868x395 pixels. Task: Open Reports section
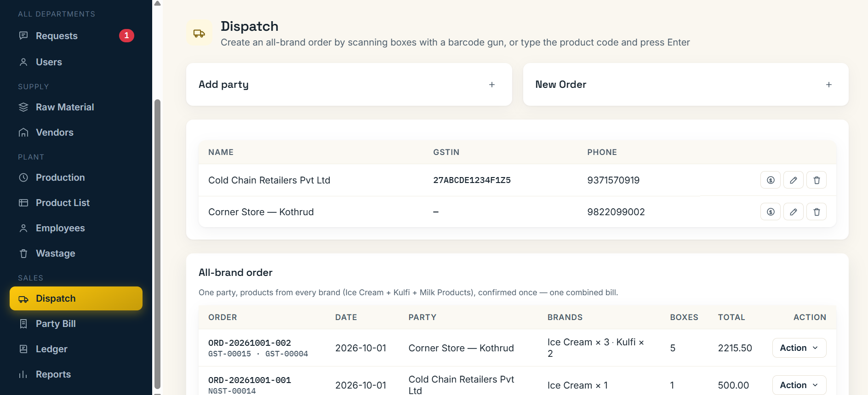pyautogui.click(x=76, y=374)
